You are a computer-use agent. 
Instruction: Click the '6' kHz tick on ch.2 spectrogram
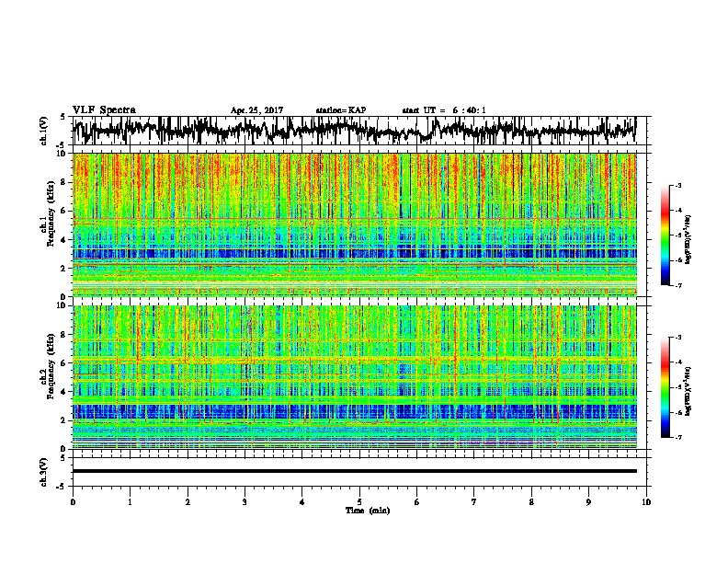click(x=64, y=363)
